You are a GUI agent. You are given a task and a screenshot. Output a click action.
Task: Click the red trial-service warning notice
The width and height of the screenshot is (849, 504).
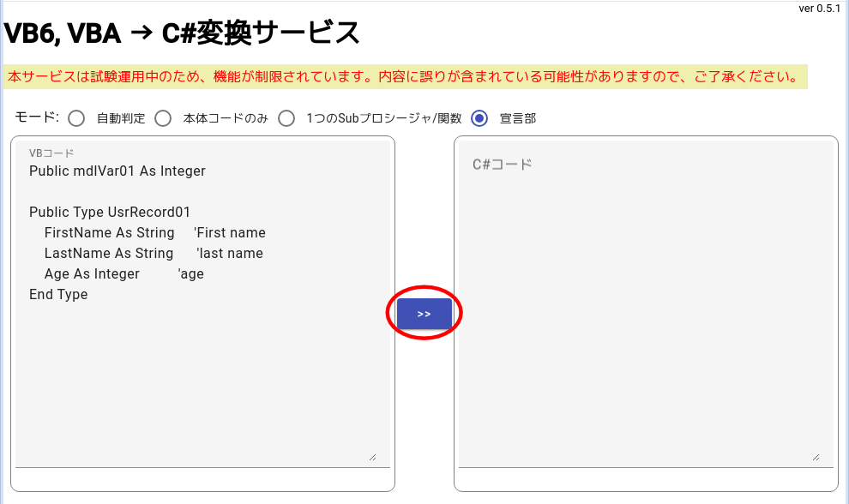pos(405,77)
